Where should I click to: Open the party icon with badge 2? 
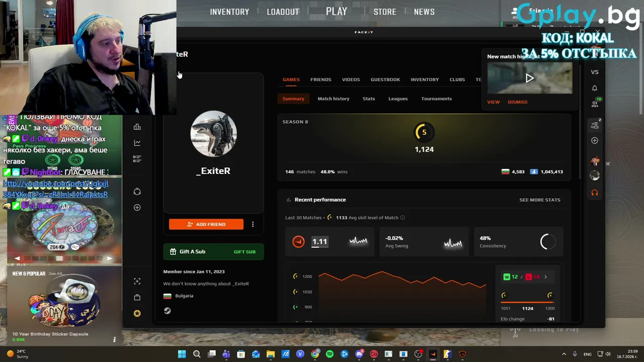(595, 125)
